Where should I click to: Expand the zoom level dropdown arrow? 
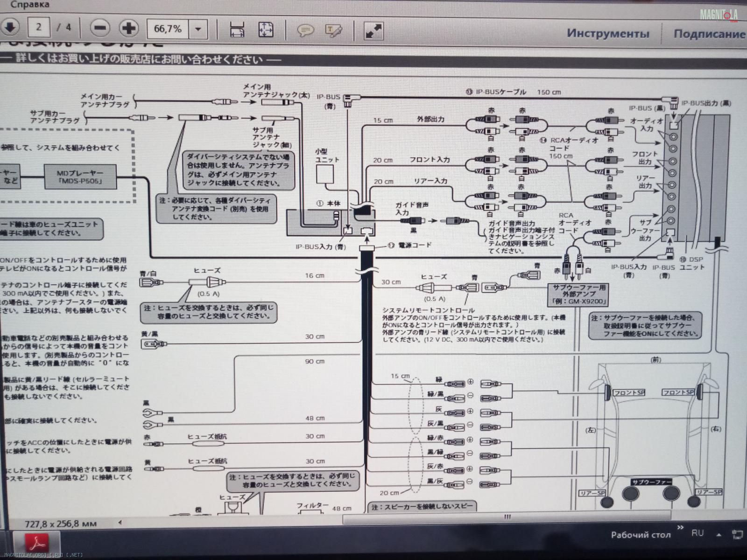pos(198,29)
